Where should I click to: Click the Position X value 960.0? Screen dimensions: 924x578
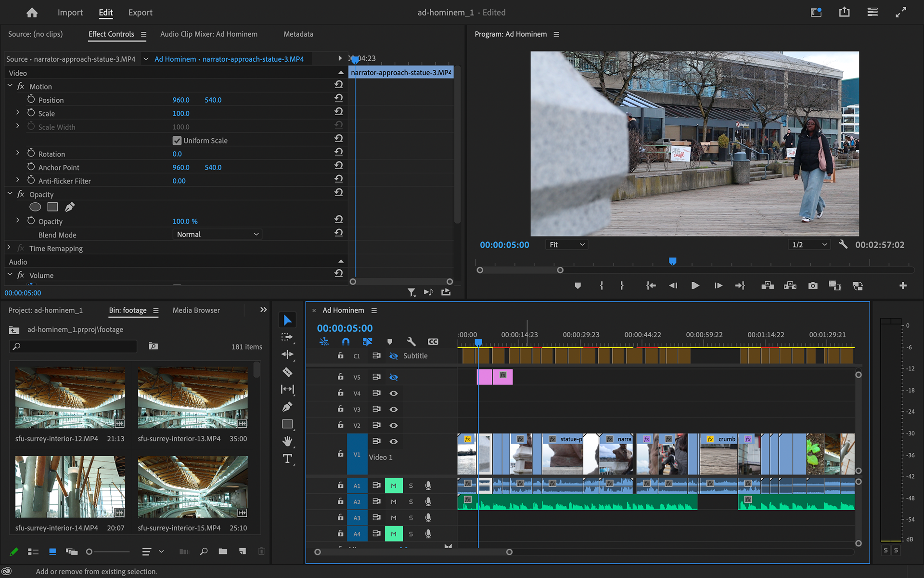tap(181, 100)
